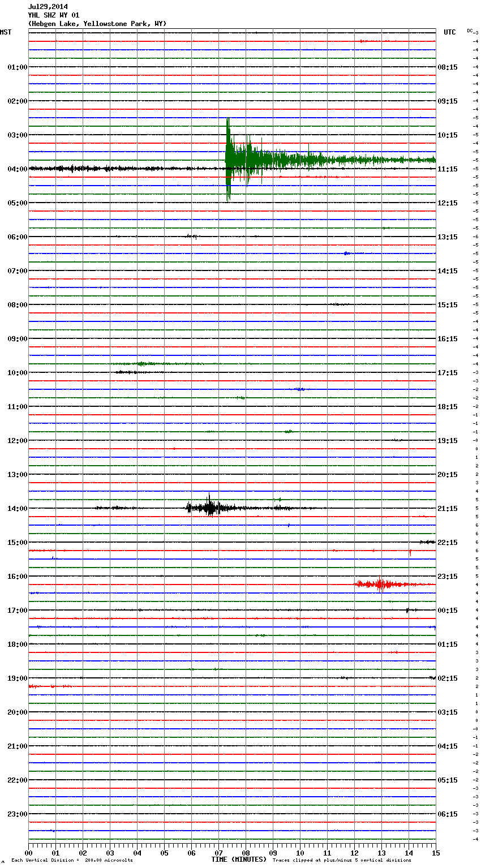Image resolution: width=481 pixels, height=868 pixels.
Task: Select the 21:00 MST hour label
Action: 18,746
